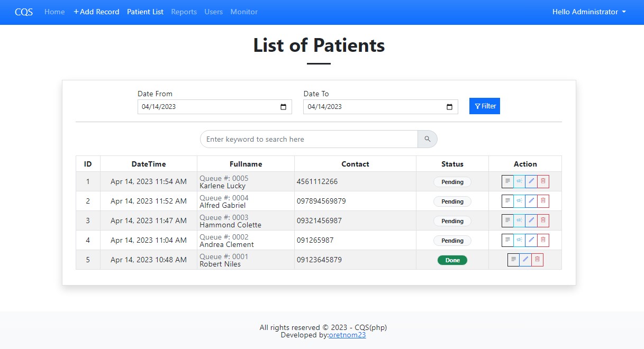
Task: View details for Karlene Lucky
Action: 507,181
